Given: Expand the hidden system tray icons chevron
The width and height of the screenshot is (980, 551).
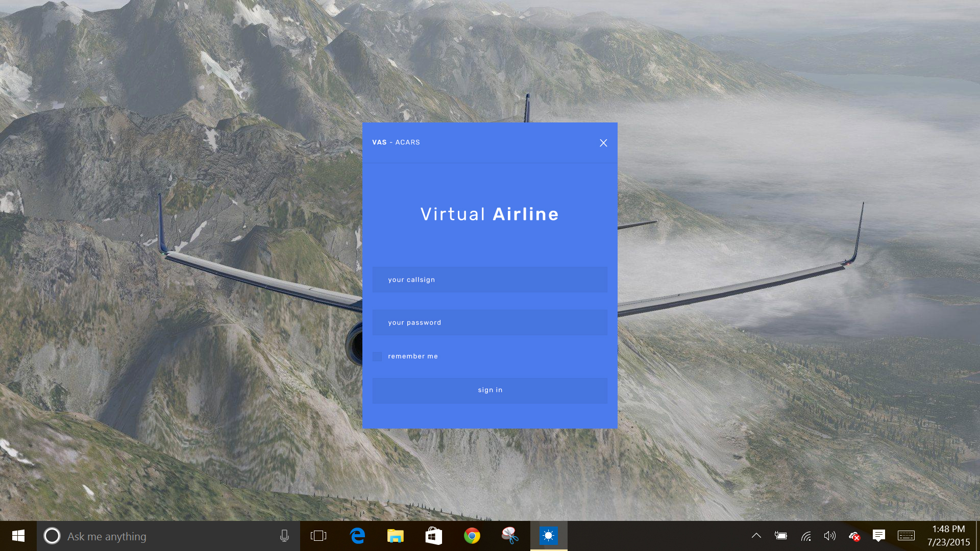Looking at the screenshot, I should tap(756, 536).
